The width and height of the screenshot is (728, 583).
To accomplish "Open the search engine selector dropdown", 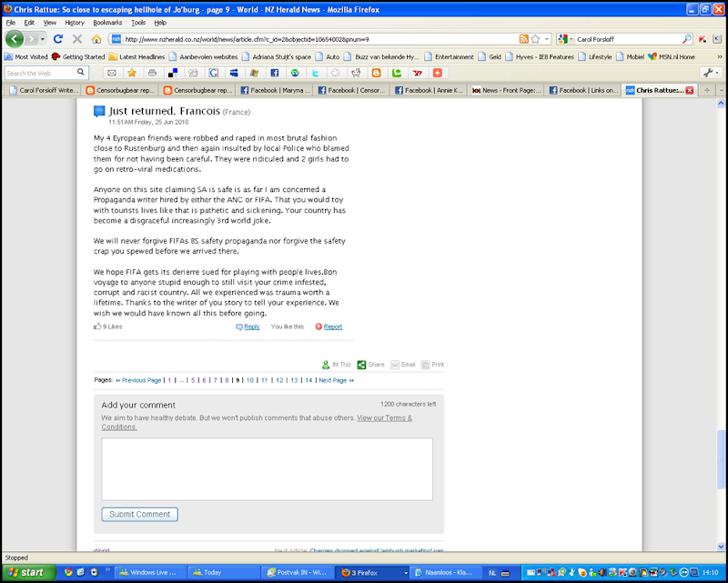I will [571, 39].
